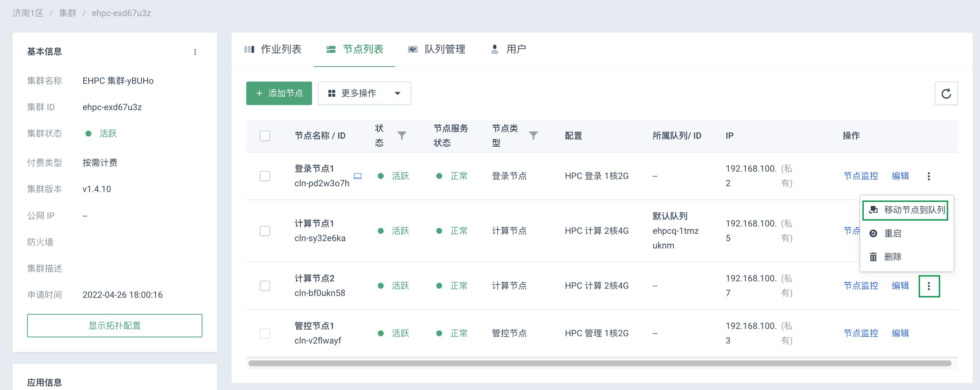Go to 济南1区 in the breadcrumb
This screenshot has height=390, width=980.
pos(28,13)
